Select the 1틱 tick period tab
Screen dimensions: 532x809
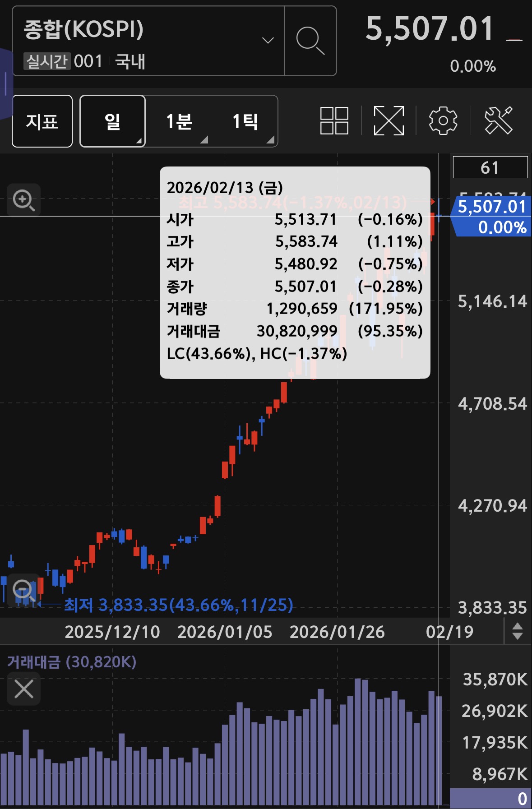(x=245, y=121)
